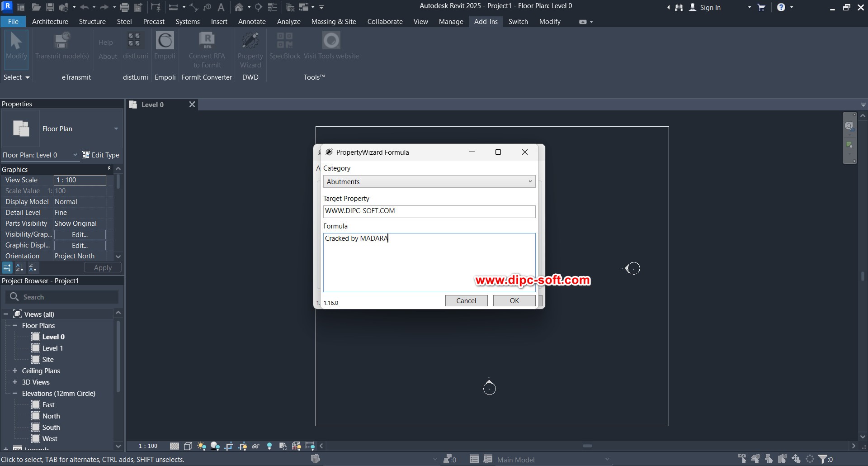Open the File menu
Image resolution: width=868 pixels, height=466 pixels.
[13, 21]
